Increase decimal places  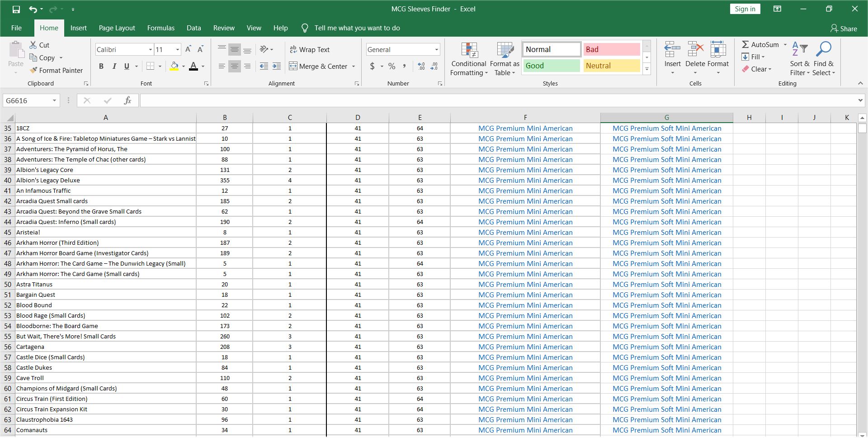pyautogui.click(x=421, y=66)
